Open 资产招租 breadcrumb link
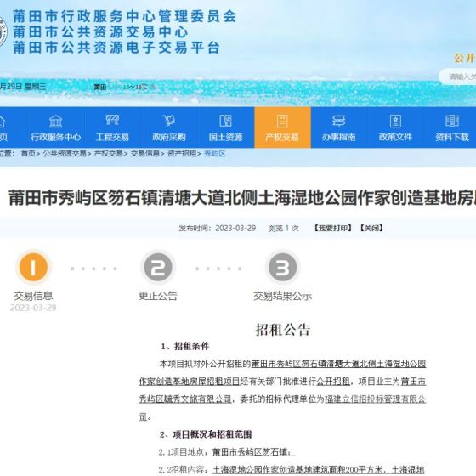The image size is (476, 476). coord(182,154)
